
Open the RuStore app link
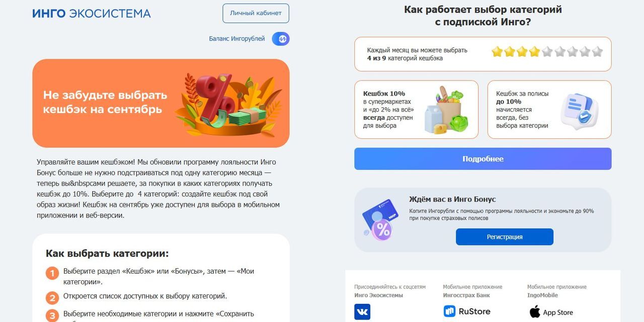(x=467, y=311)
